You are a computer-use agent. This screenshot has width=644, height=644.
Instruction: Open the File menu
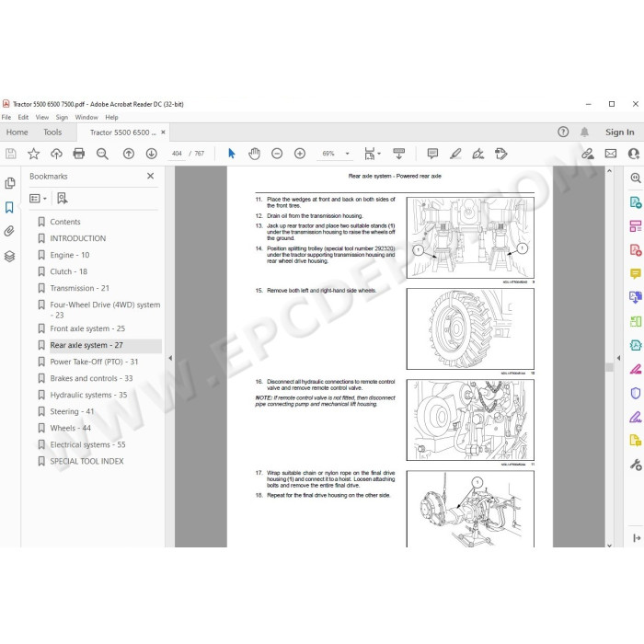click(6, 118)
